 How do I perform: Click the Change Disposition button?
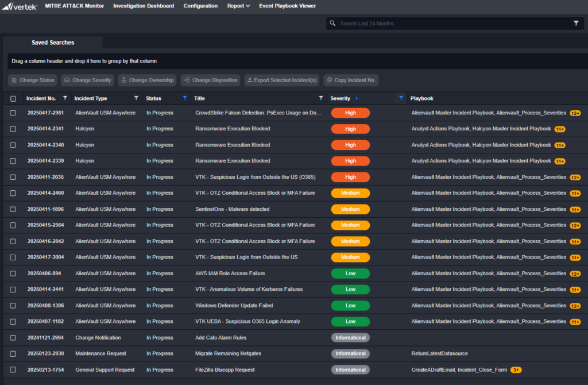point(210,80)
